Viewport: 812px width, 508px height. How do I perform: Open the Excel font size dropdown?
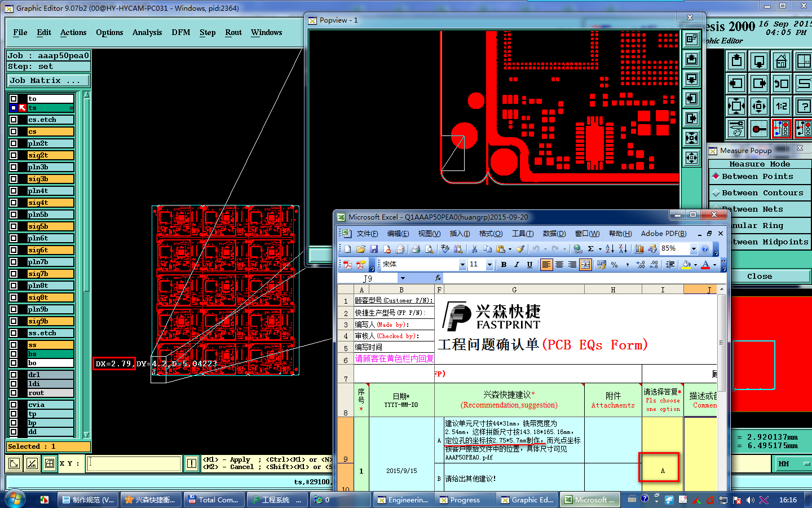pyautogui.click(x=489, y=264)
